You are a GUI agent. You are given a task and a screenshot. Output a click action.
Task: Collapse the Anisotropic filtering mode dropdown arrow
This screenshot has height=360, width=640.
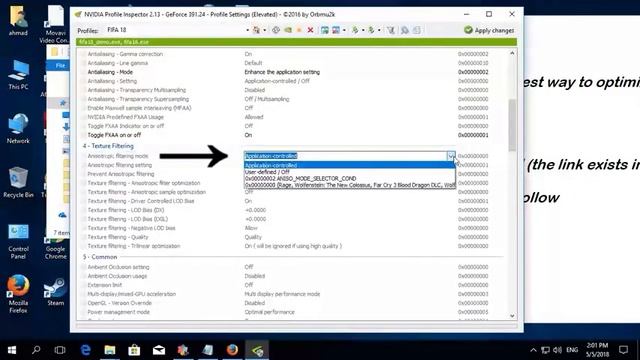[x=451, y=156]
